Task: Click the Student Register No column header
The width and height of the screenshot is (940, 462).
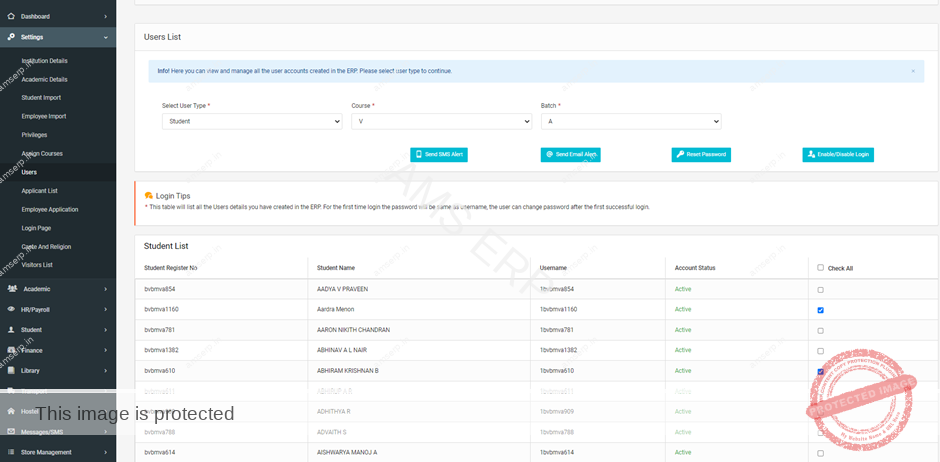Action: point(170,268)
